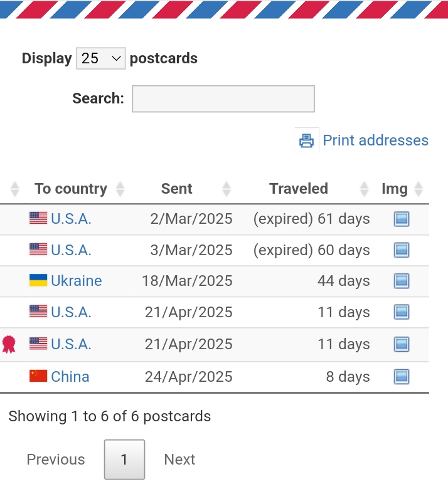
Task: Click the Print addresses link
Action: (x=375, y=140)
